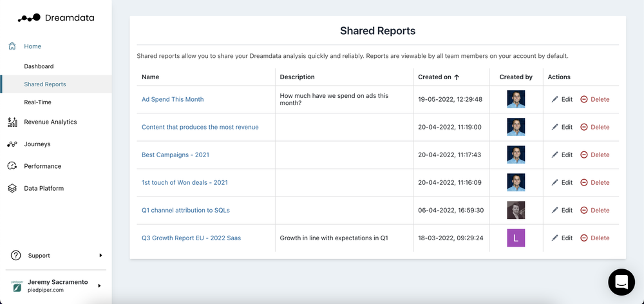Click delete circle icon for Best Campaigns - 2021
The width and height of the screenshot is (644, 304).
[584, 155]
